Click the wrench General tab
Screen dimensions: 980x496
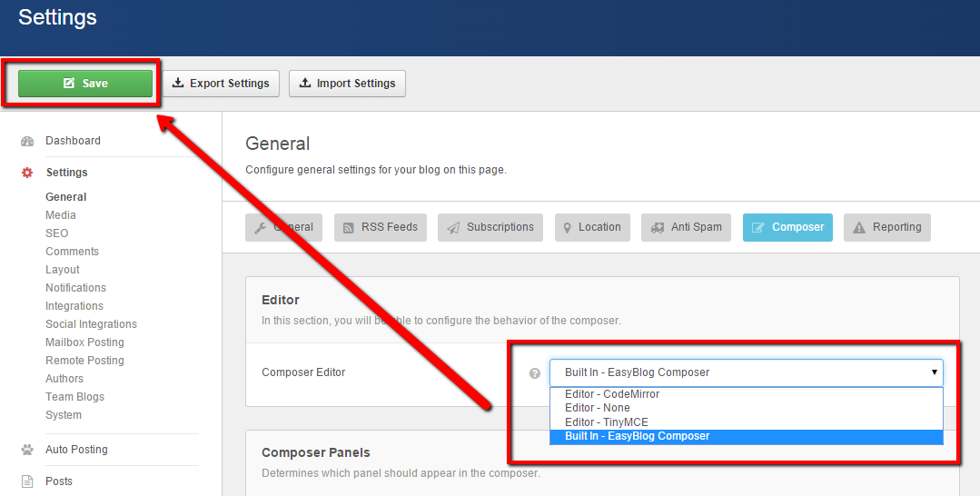[283, 227]
